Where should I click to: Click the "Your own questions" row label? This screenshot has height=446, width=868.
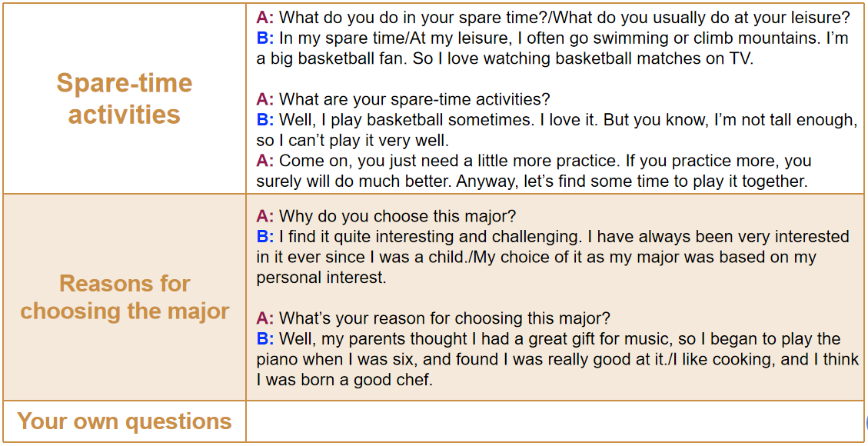pyautogui.click(x=125, y=421)
